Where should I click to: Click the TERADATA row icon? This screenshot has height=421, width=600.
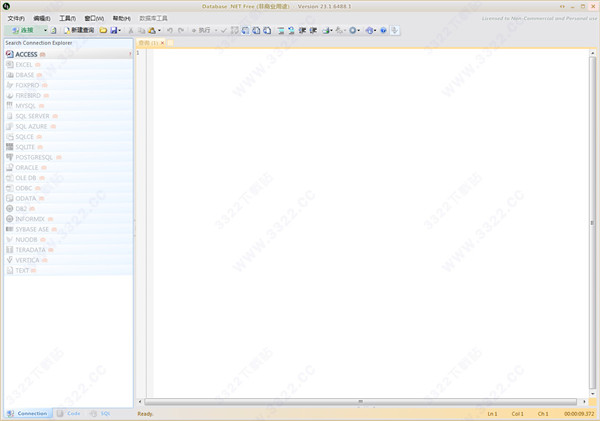(10, 250)
